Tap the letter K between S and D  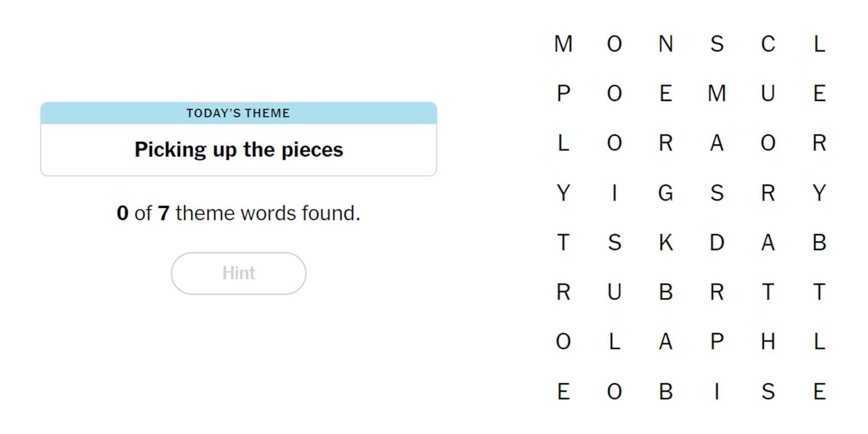[665, 243]
